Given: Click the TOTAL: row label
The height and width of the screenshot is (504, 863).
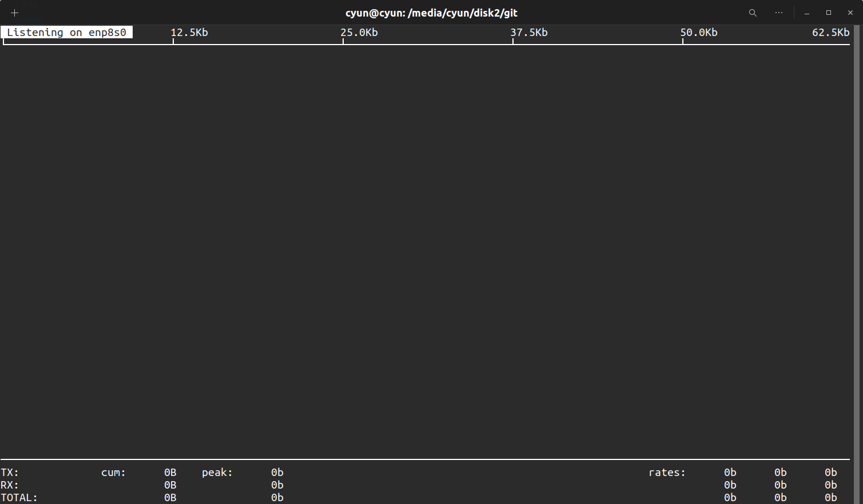Looking at the screenshot, I should 19,498.
